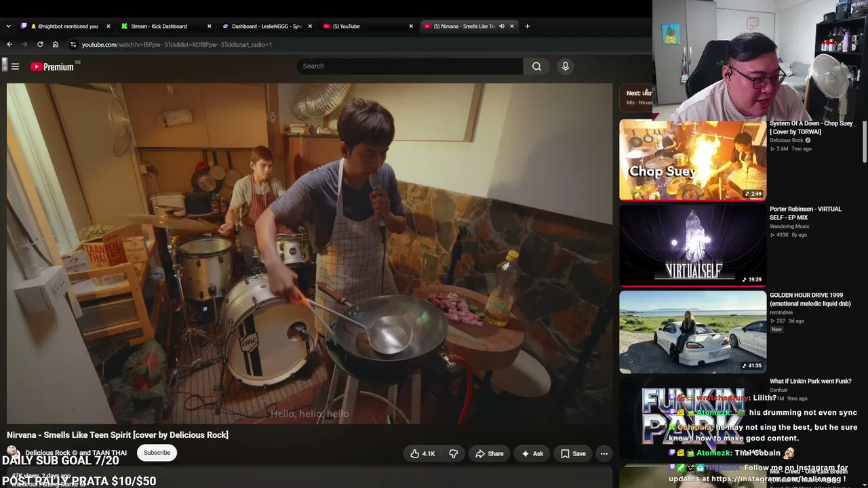Open Porter Robinson - VIRTUAL SELF title
Screen dimensions: 868x488
pyautogui.click(x=806, y=213)
